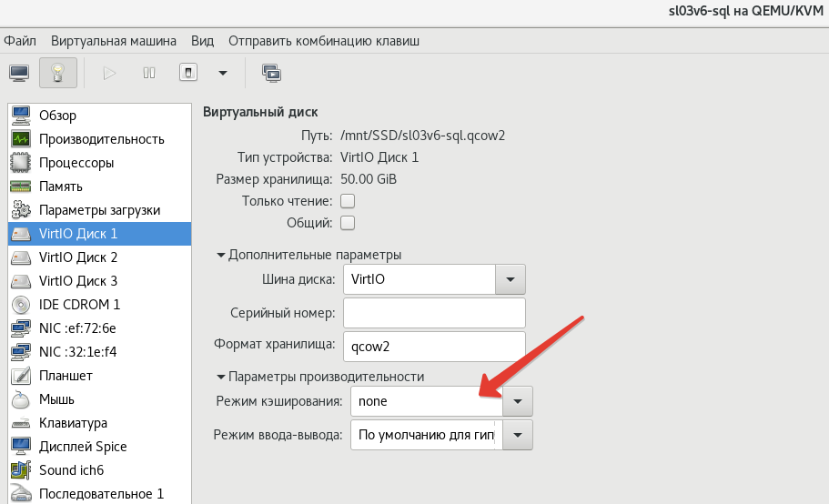The height and width of the screenshot is (504, 829).
Task: Open the Файл menu
Action: tap(20, 41)
